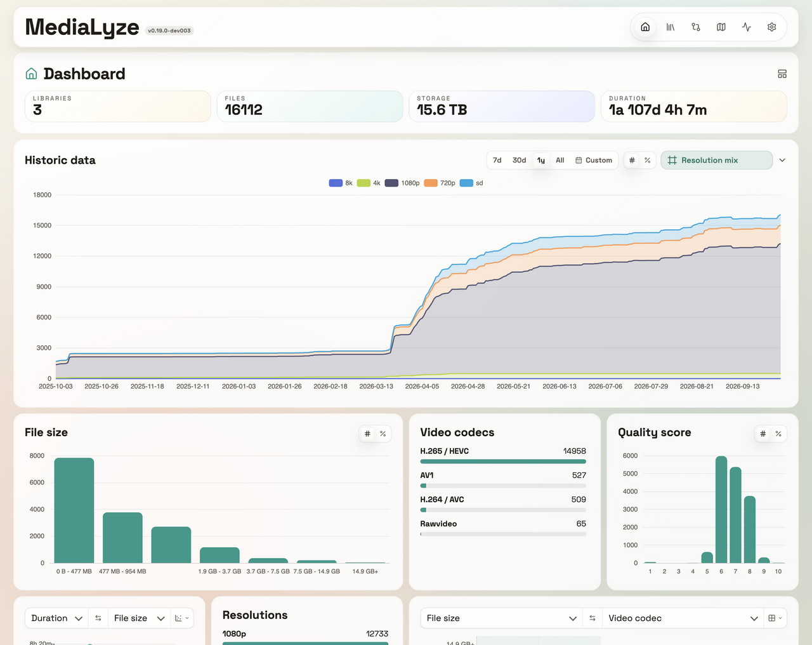Swap axes between File size and Video codec
This screenshot has height=645, width=812.
[x=593, y=618]
